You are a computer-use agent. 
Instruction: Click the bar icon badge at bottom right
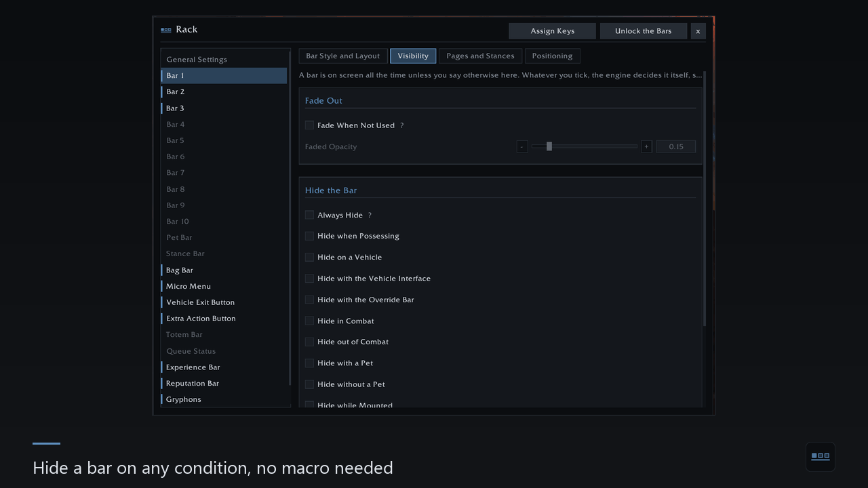(821, 456)
